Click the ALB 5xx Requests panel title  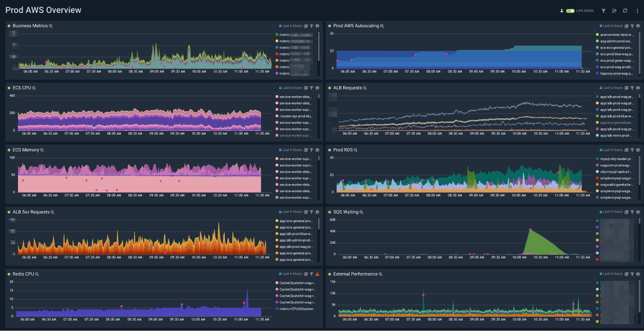point(31,212)
